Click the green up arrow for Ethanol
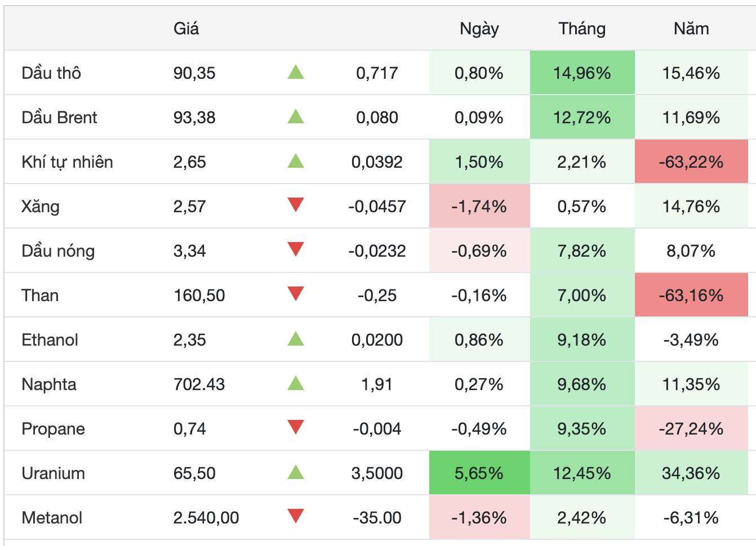This screenshot has height=546, width=756. (296, 338)
